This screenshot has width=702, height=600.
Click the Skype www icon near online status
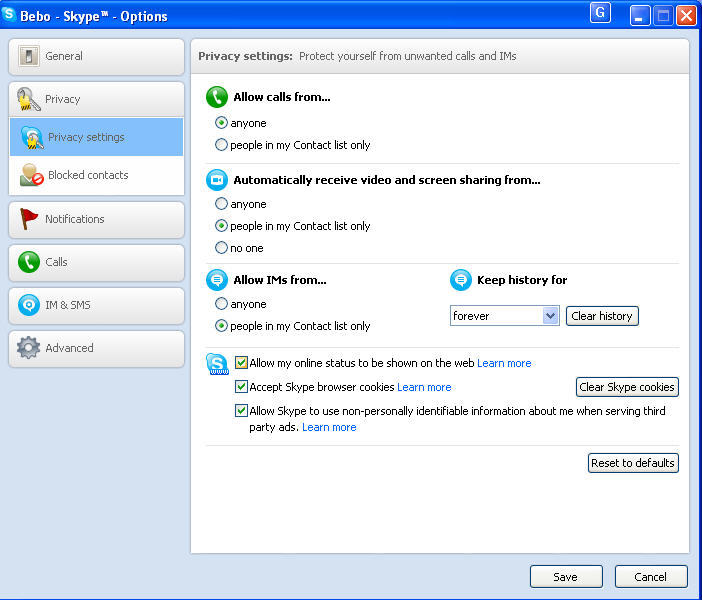tap(217, 364)
